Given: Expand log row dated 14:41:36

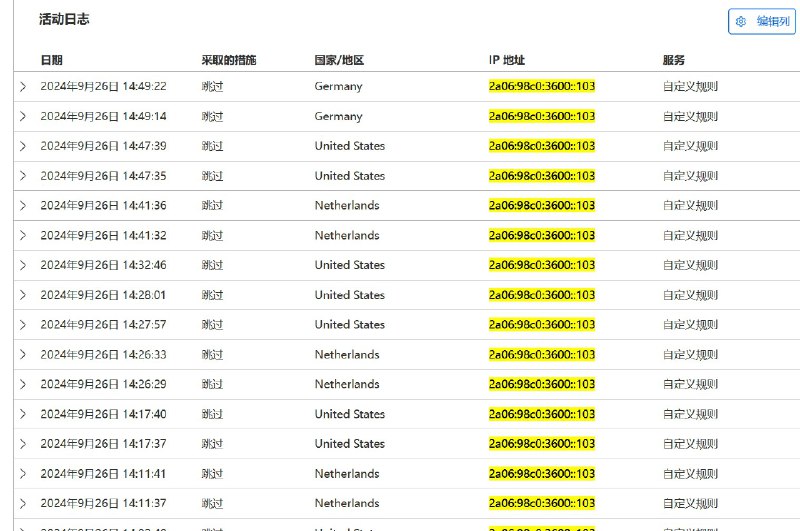Looking at the screenshot, I should coord(23,206).
